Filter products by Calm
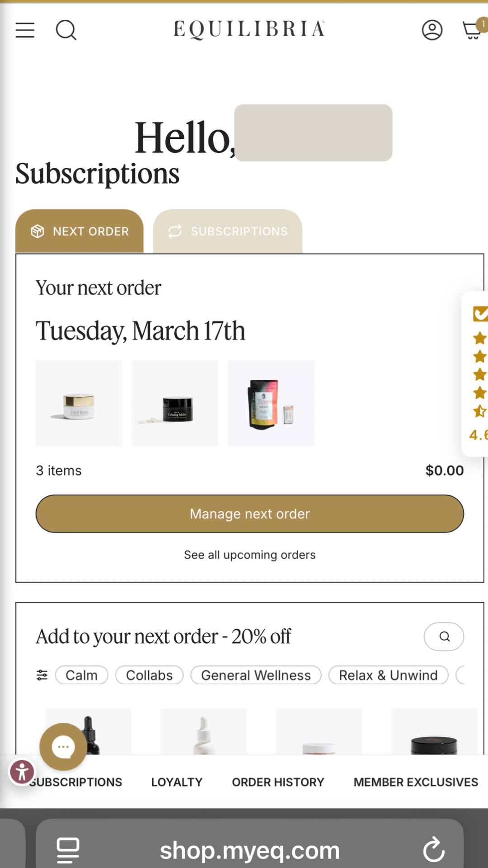 (81, 675)
